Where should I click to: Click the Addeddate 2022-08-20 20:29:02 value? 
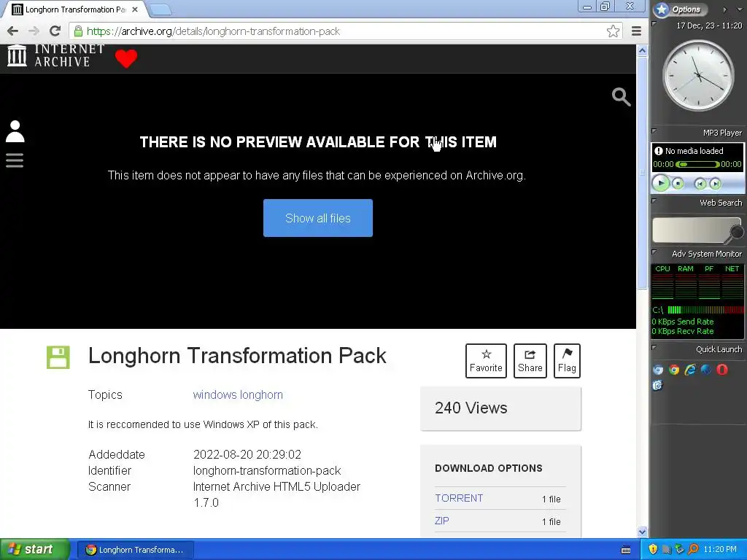pyautogui.click(x=247, y=454)
